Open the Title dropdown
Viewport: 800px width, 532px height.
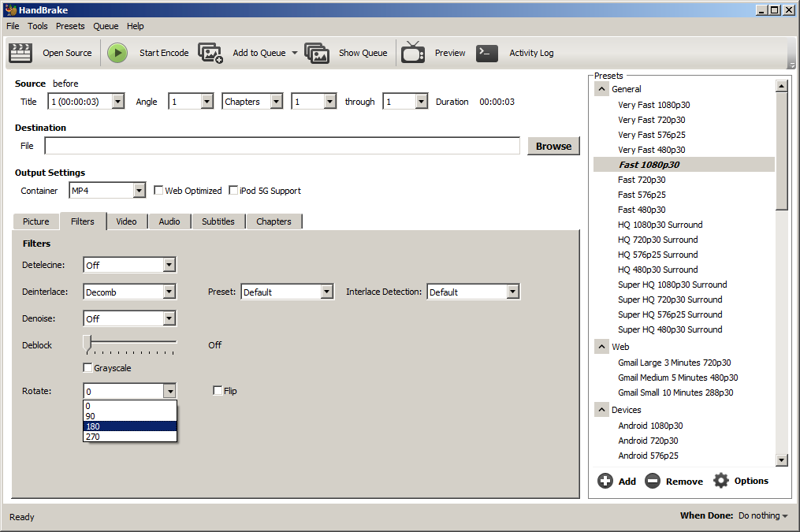118,101
